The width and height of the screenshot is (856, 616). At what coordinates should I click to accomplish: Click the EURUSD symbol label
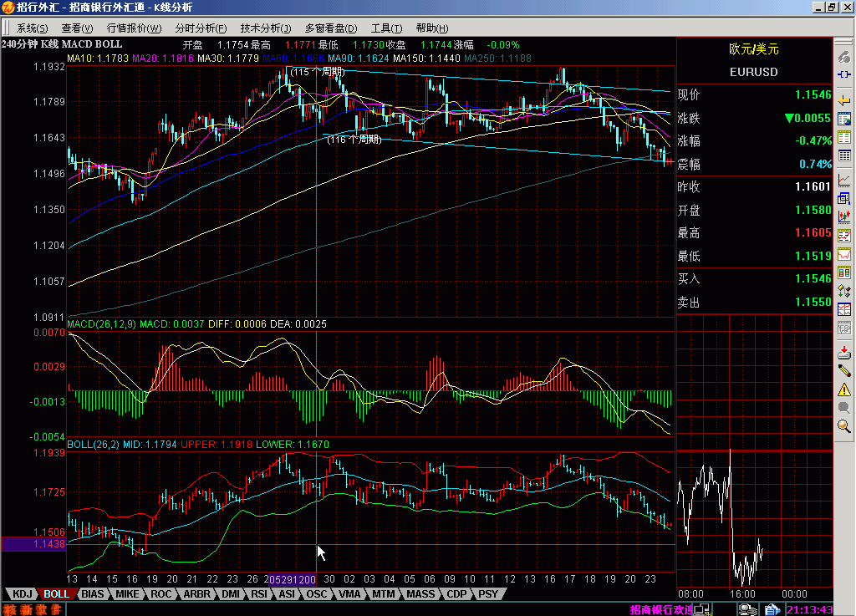753,72
